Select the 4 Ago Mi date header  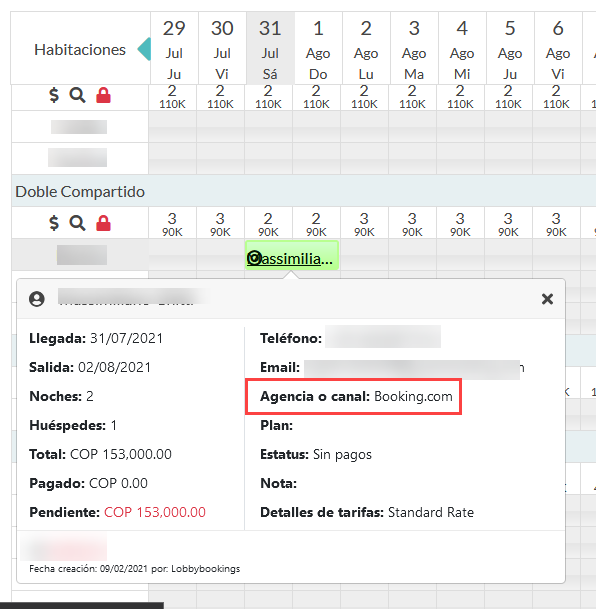pyautogui.click(x=462, y=48)
